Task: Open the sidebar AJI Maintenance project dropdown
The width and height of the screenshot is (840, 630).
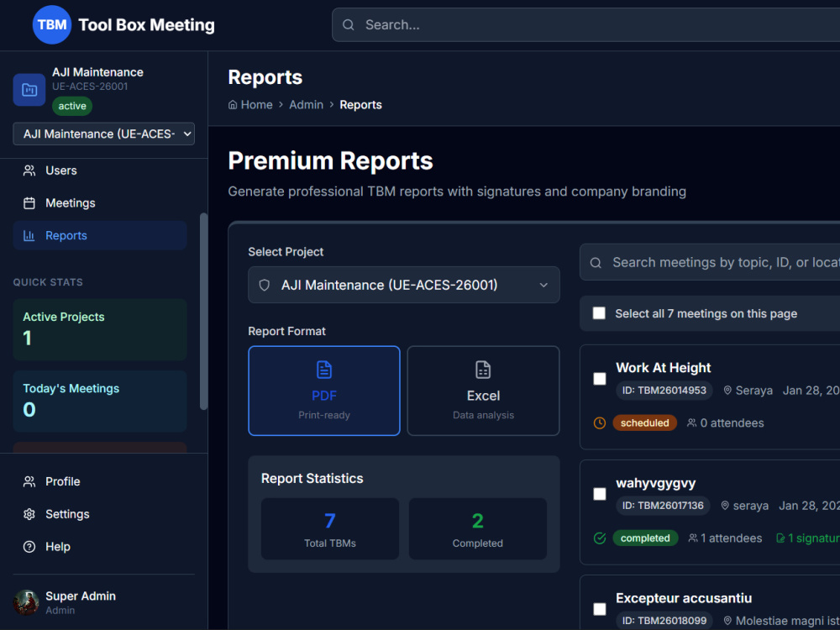Action: (x=104, y=134)
